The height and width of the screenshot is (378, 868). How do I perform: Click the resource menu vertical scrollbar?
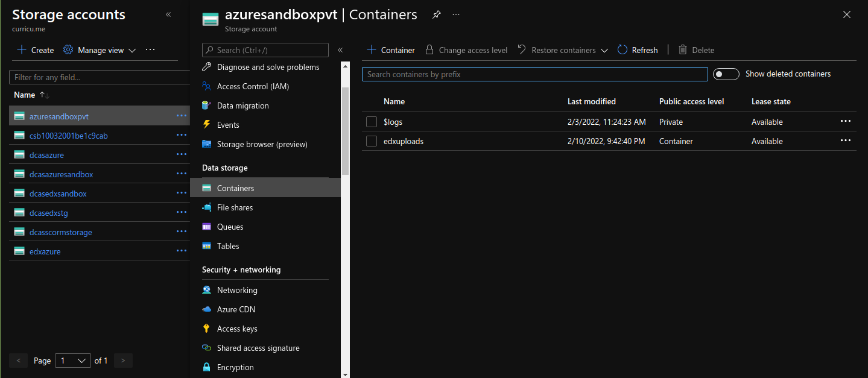coord(345,130)
